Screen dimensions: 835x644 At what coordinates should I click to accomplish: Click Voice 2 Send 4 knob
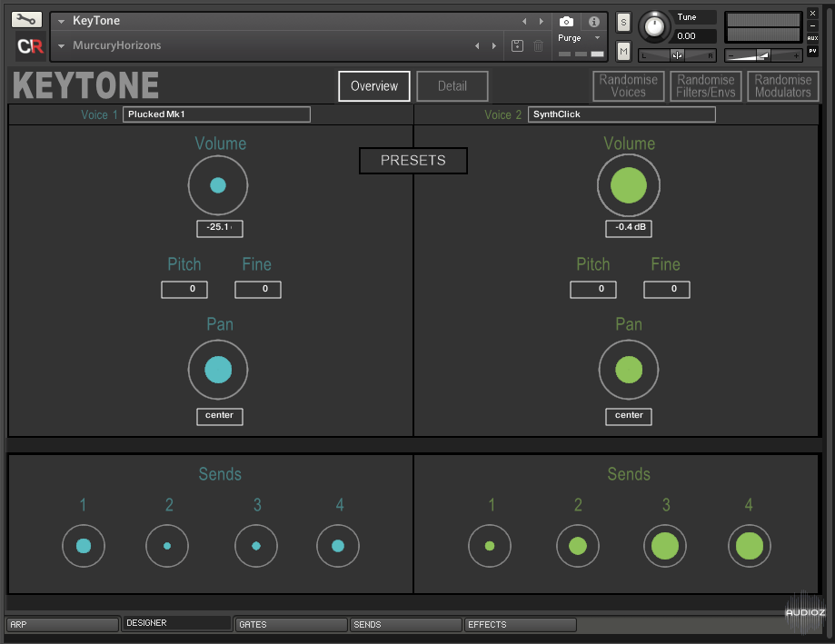point(750,546)
